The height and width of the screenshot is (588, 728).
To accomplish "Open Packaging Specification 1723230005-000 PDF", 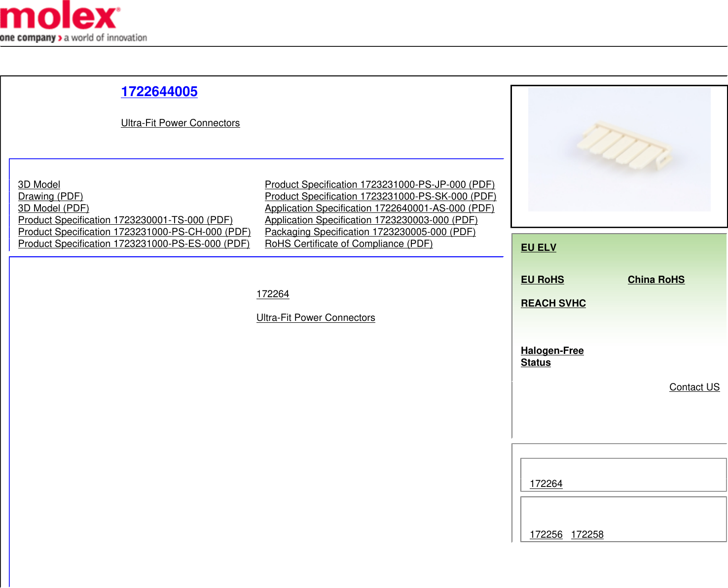I will (x=370, y=232).
